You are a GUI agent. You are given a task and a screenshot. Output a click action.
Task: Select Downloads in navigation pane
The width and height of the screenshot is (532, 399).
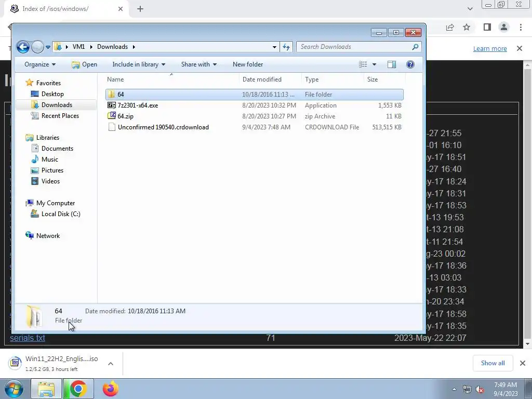[57, 105]
